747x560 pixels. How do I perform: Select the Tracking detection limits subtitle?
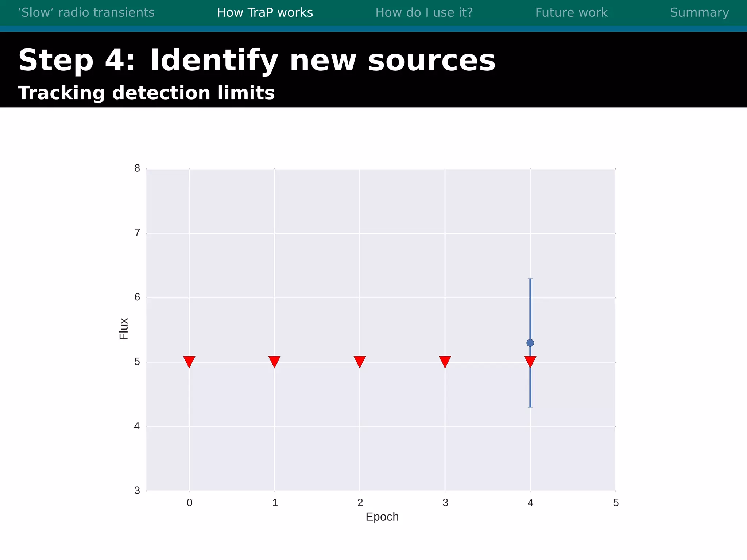tap(146, 93)
